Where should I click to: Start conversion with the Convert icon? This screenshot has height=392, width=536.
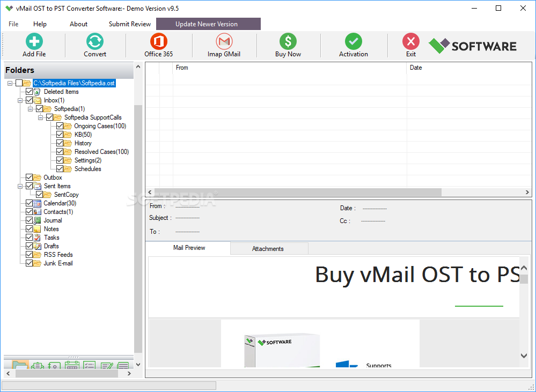click(94, 41)
